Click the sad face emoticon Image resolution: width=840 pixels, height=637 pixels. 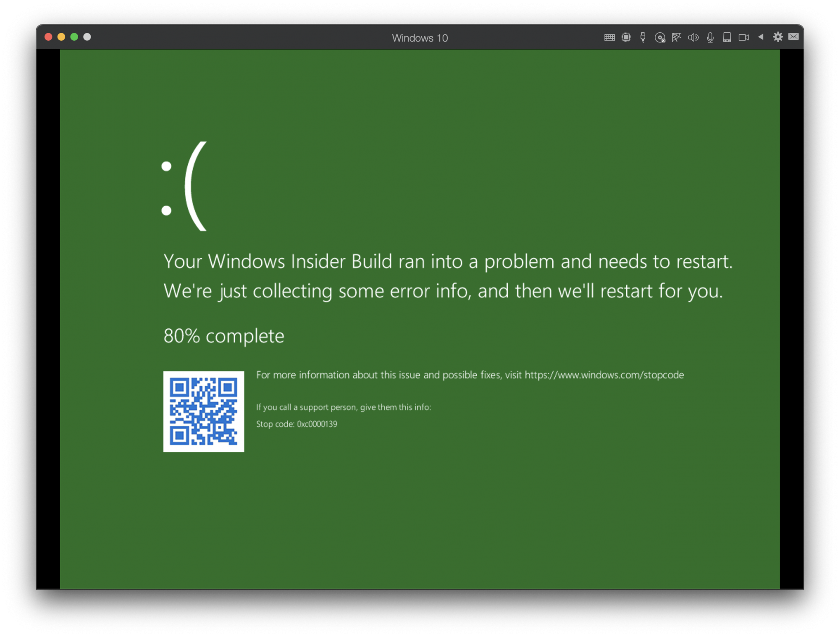(184, 186)
